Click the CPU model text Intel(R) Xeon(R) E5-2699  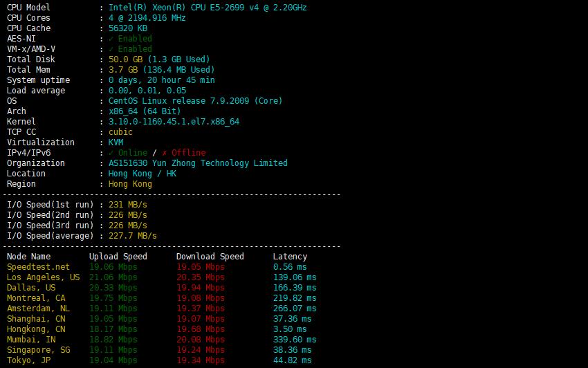208,8
